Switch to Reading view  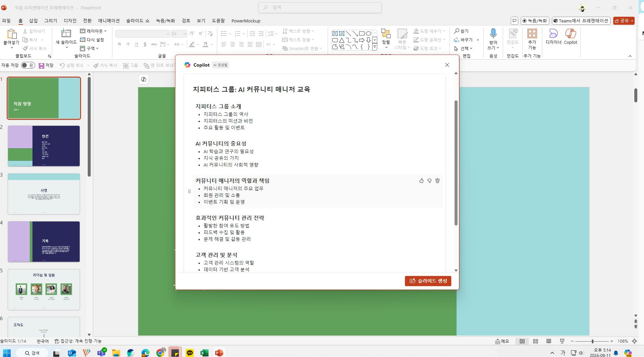tap(549, 341)
